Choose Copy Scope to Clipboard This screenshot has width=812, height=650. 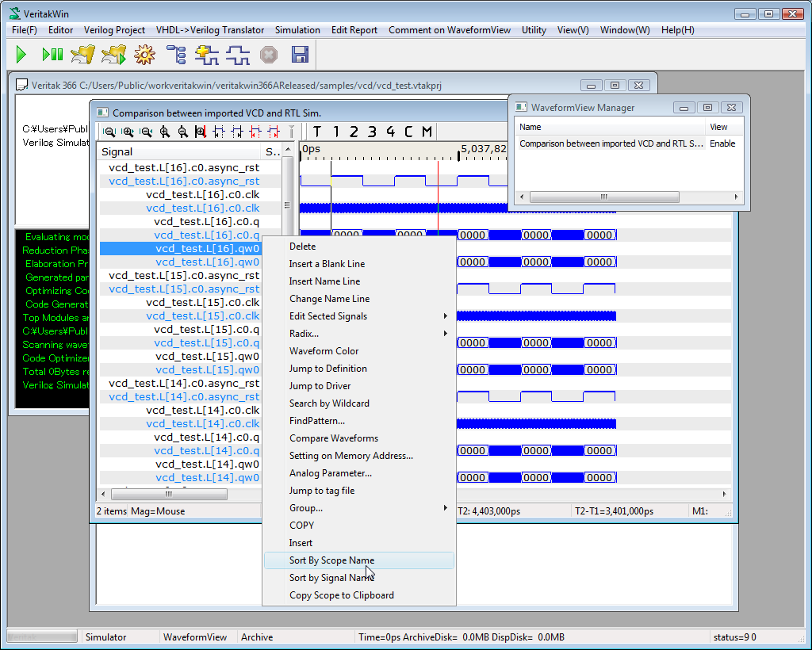click(x=359, y=595)
